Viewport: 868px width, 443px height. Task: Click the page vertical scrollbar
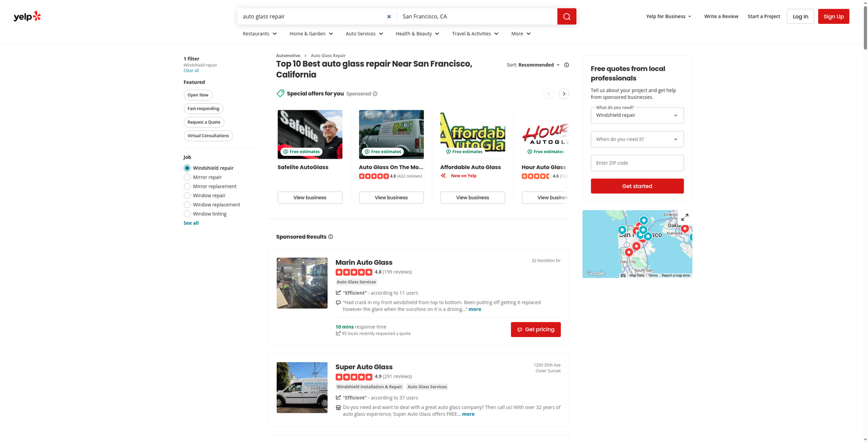pos(865,27)
